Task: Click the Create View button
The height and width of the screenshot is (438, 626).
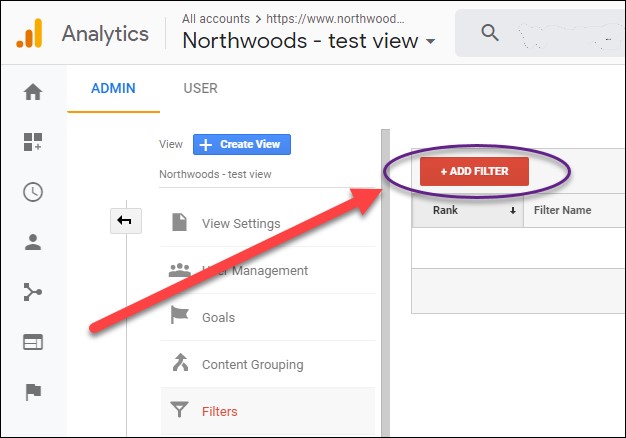Action: click(242, 144)
